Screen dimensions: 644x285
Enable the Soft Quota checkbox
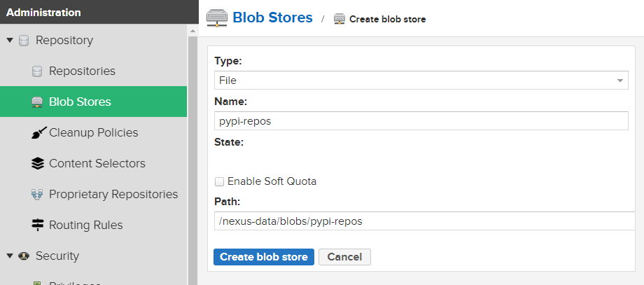coord(219,181)
